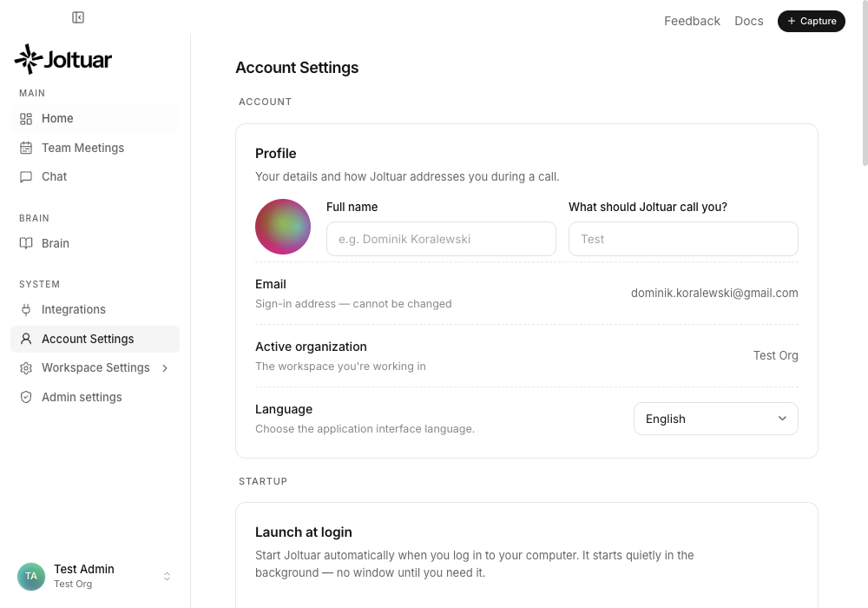Open the English language dropdown
Screen dimensions: 868x608
point(716,419)
